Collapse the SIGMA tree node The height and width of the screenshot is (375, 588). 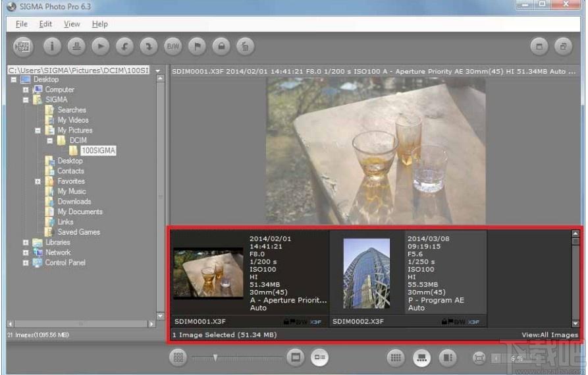tap(26, 100)
